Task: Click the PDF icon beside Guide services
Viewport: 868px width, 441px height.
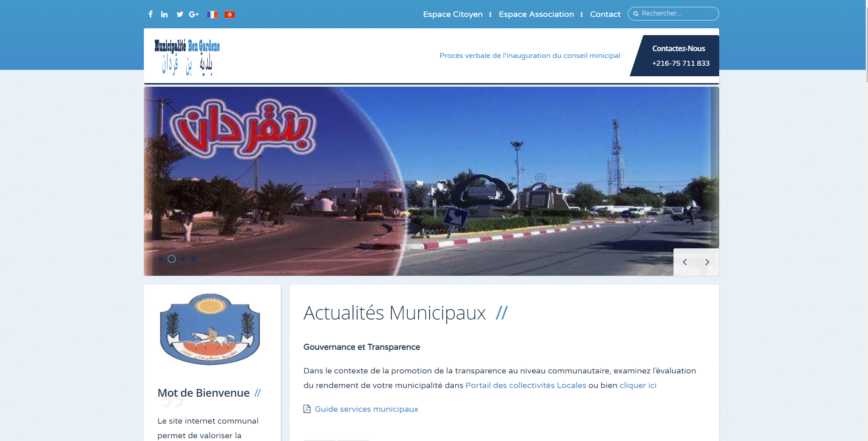Action: coord(307,409)
